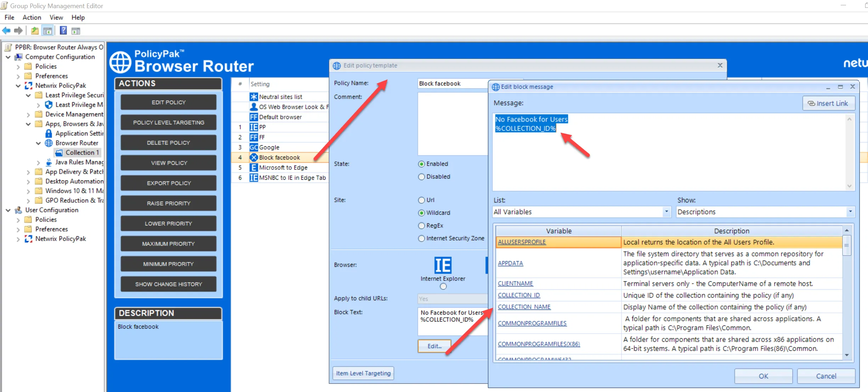The height and width of the screenshot is (392, 868).
Task: Click the Internet Explorer browser icon
Action: [x=443, y=265]
